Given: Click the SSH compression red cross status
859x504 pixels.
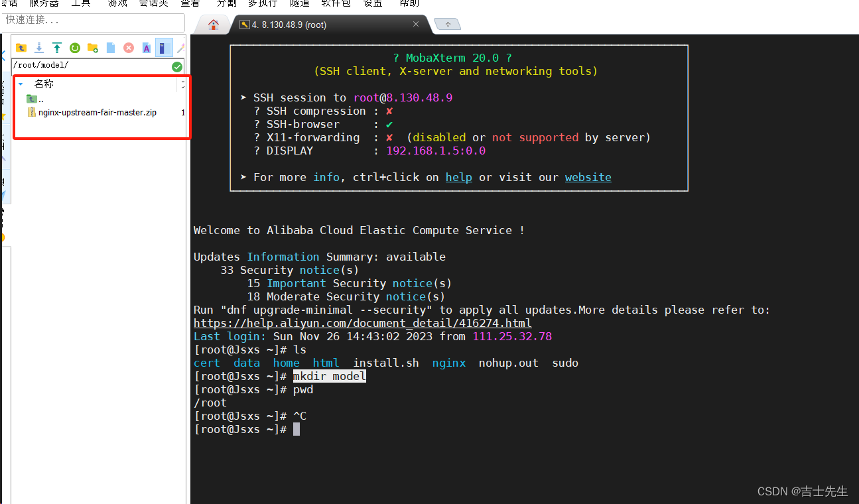Looking at the screenshot, I should coord(389,111).
